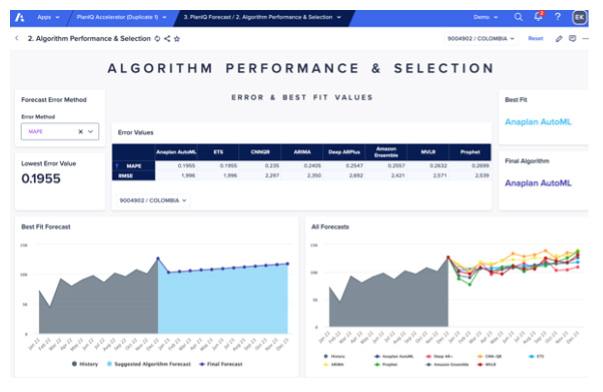Go back with the left chevron arrow
Viewport: 603px width, 392px height.
pos(17,38)
